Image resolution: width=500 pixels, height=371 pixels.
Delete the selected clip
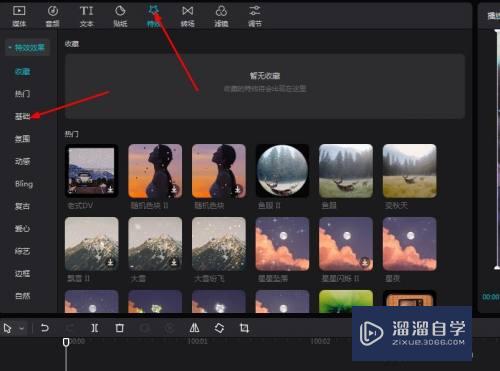click(120, 328)
